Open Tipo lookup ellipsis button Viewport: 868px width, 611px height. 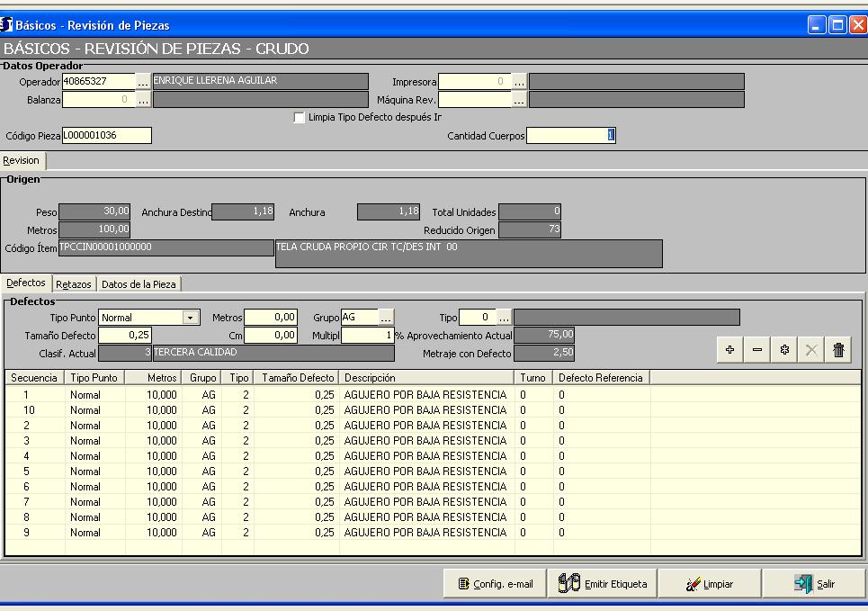pos(504,318)
